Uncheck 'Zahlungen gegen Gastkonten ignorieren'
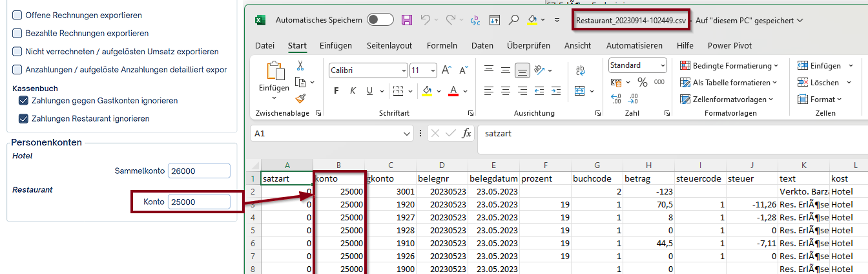The image size is (868, 274). [x=23, y=100]
